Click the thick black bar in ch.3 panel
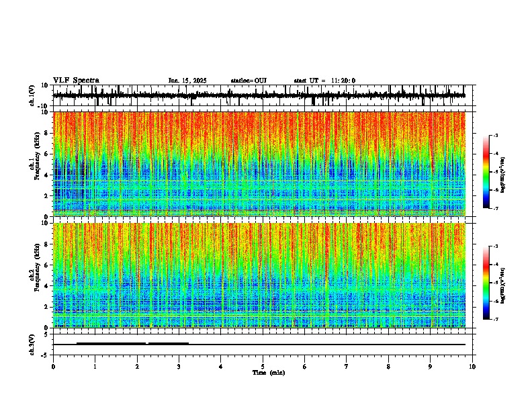Image resolution: width=532 pixels, height=411 pixels. tap(132, 344)
